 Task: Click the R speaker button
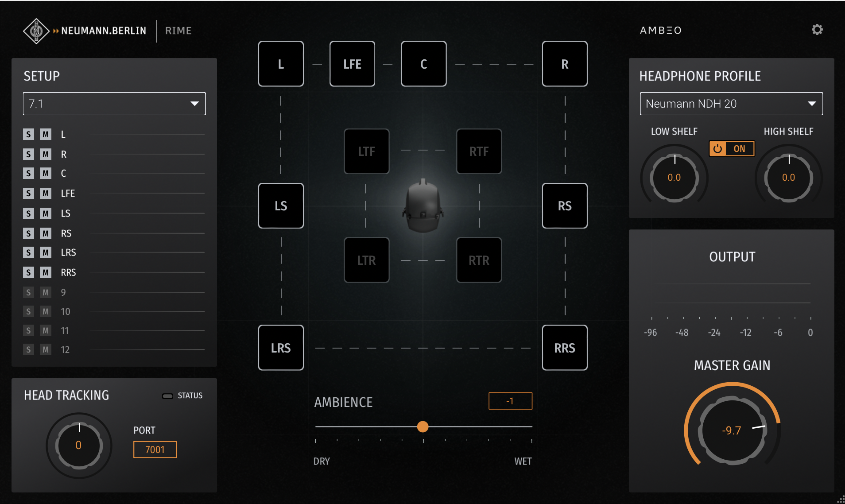pos(564,64)
